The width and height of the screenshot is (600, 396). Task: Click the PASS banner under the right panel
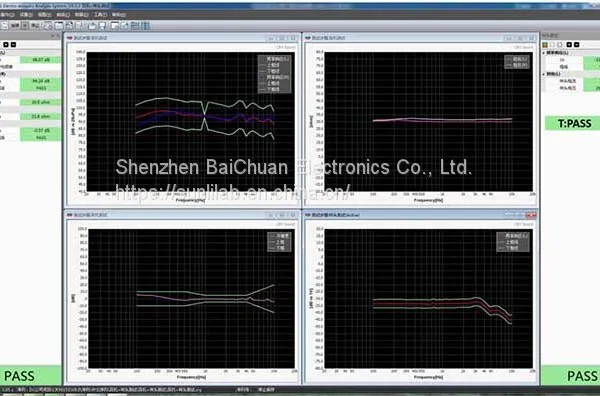click(x=570, y=376)
